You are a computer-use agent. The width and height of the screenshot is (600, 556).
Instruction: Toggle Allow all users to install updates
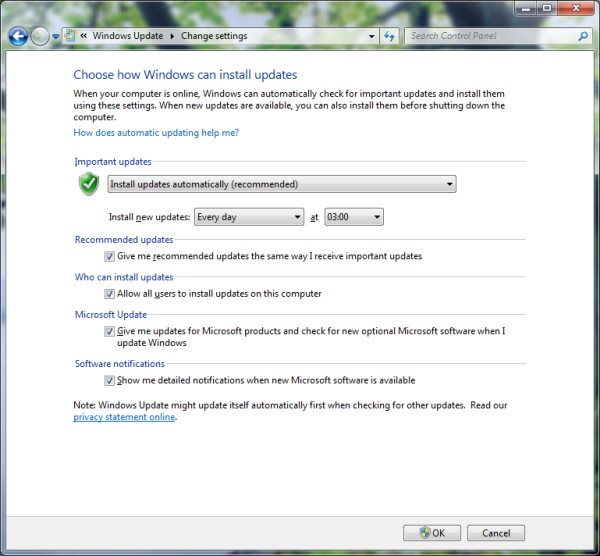point(109,294)
